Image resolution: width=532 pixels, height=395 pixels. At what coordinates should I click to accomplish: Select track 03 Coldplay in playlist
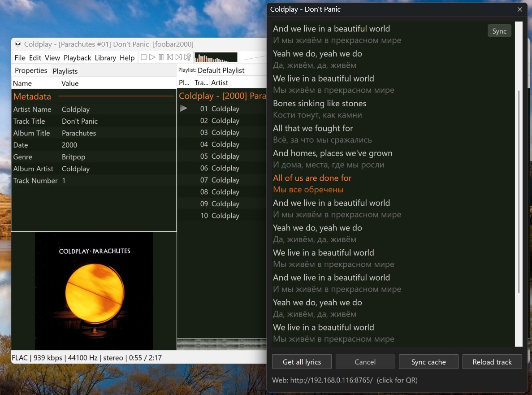(x=222, y=132)
